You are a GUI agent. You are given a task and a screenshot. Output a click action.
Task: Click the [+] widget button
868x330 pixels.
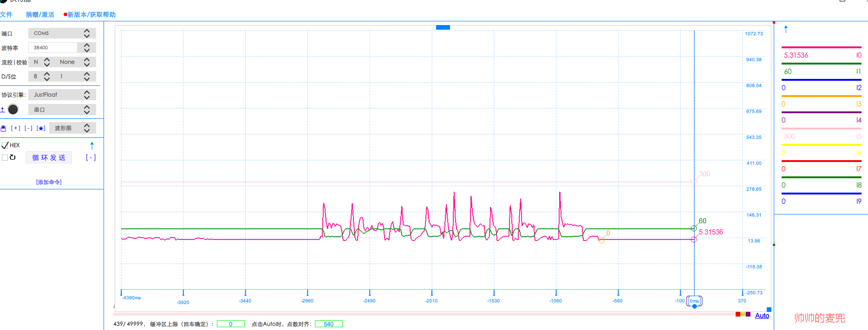[16, 128]
